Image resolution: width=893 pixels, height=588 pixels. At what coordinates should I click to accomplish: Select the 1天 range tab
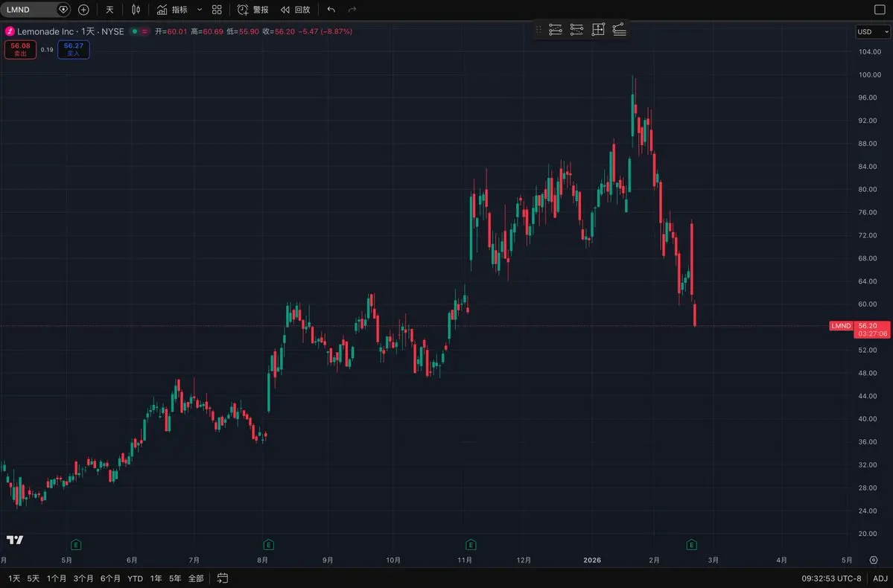(14, 578)
